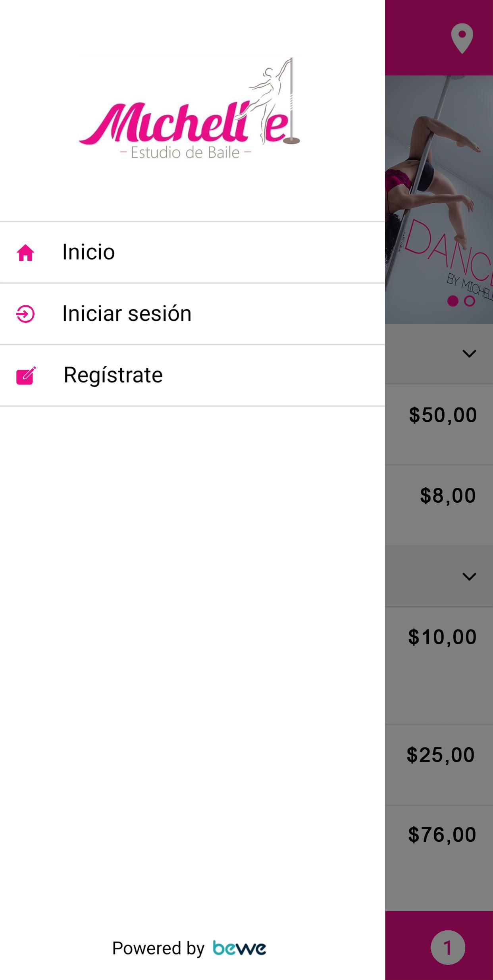This screenshot has height=980, width=493.
Task: Open the Iniciar sesión menu item
Action: coord(193,314)
